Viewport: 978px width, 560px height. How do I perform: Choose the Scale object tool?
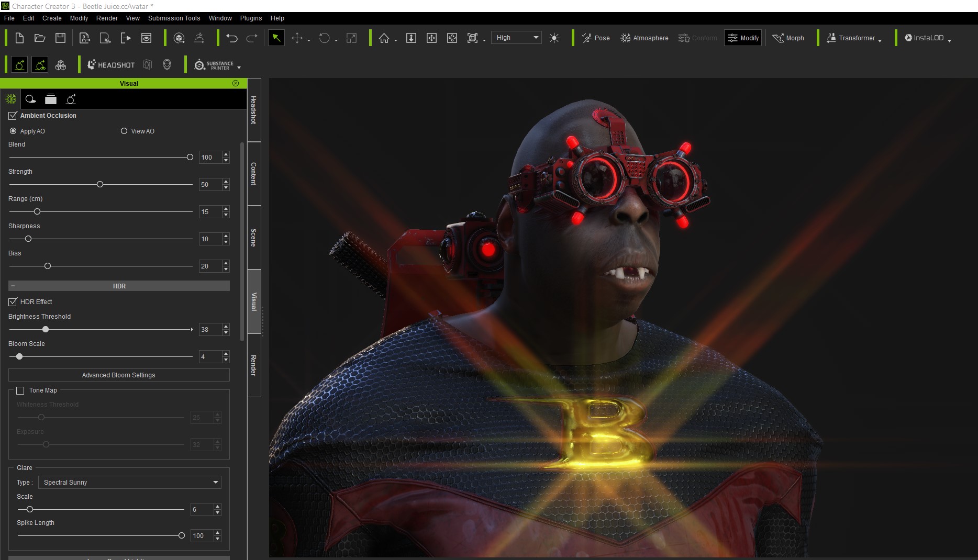352,38
